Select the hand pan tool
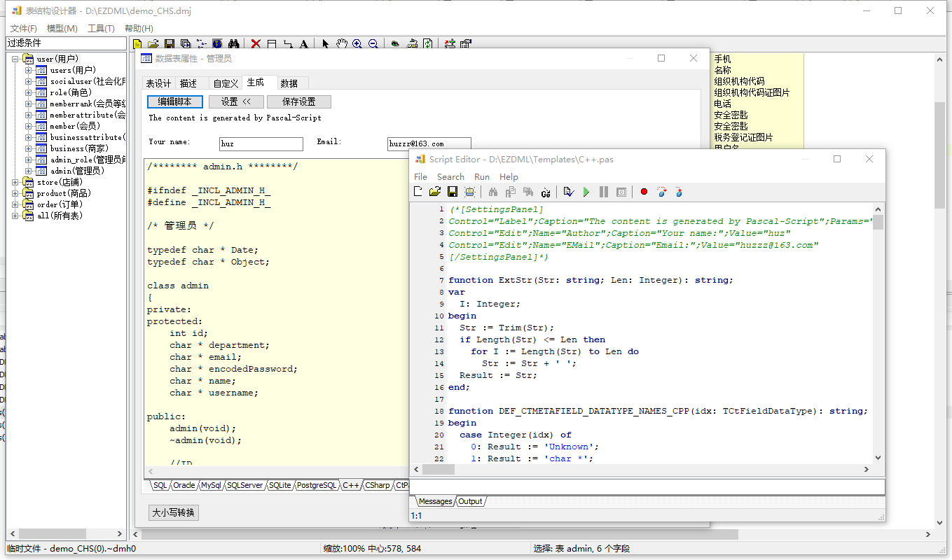952x560 pixels. [341, 43]
